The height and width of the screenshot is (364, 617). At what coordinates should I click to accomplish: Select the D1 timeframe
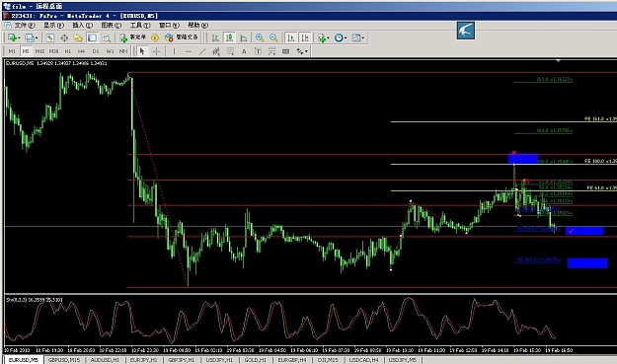pos(96,51)
